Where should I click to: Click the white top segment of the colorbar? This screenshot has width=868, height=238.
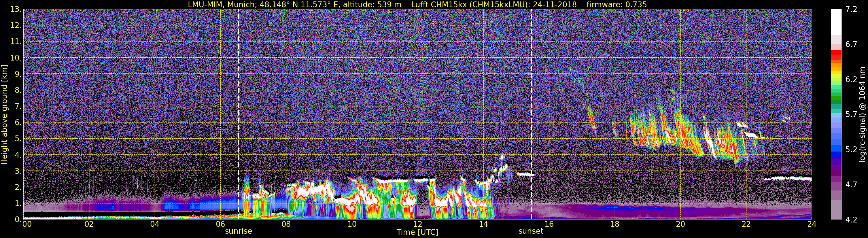pos(836,22)
